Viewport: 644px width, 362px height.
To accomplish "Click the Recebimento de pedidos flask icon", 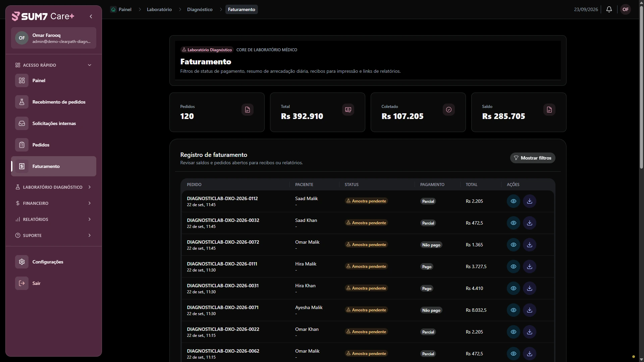I will (x=22, y=102).
